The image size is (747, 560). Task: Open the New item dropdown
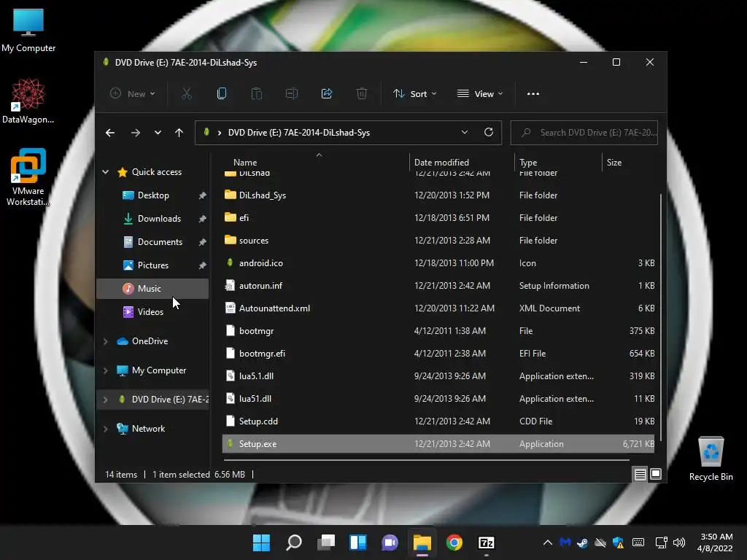point(133,94)
